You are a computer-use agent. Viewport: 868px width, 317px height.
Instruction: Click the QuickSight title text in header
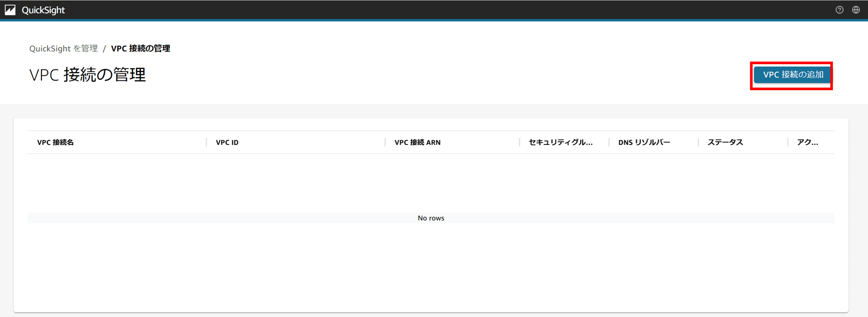[43, 10]
